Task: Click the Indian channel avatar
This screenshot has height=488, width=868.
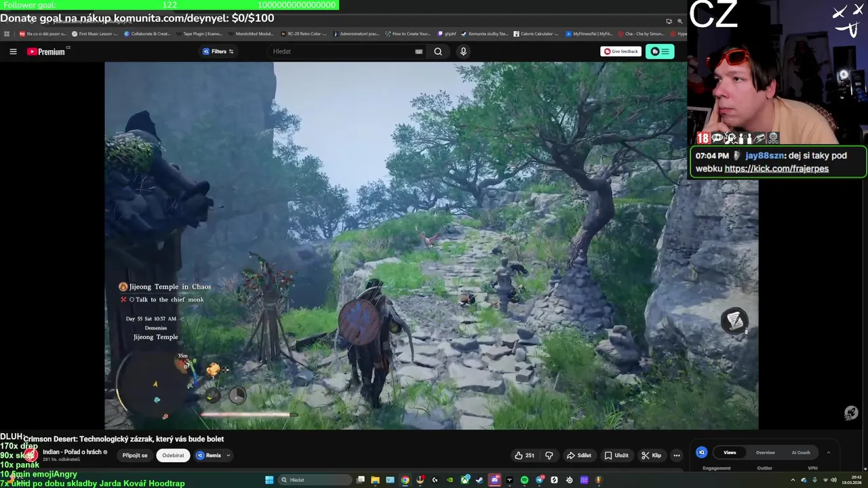Action: [x=30, y=455]
